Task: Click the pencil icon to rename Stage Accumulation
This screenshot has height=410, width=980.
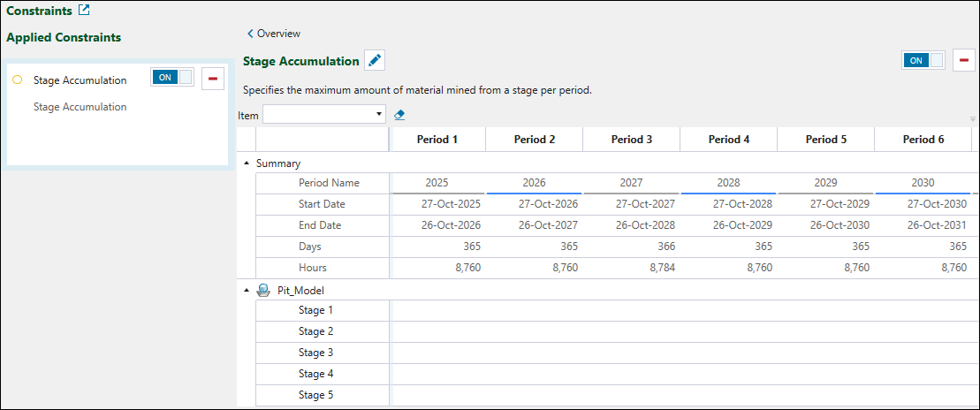Action: click(376, 61)
